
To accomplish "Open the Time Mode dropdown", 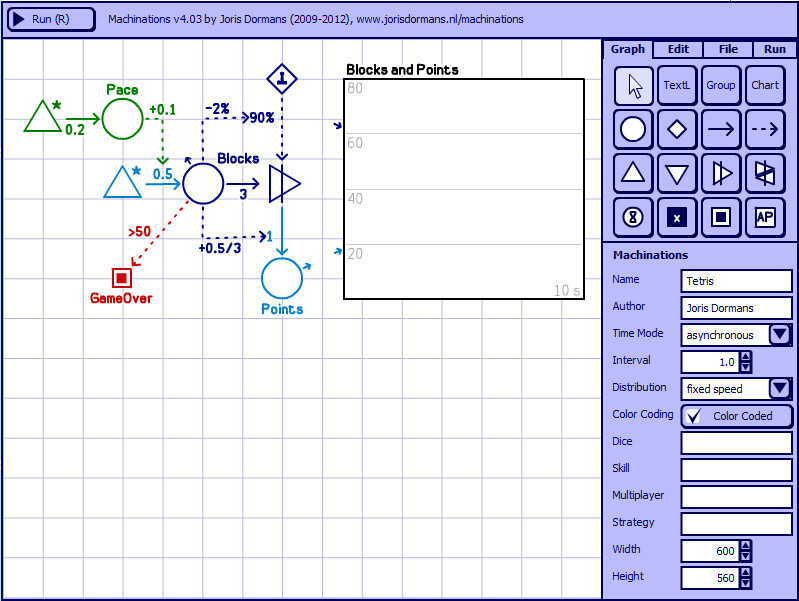I will coord(780,335).
